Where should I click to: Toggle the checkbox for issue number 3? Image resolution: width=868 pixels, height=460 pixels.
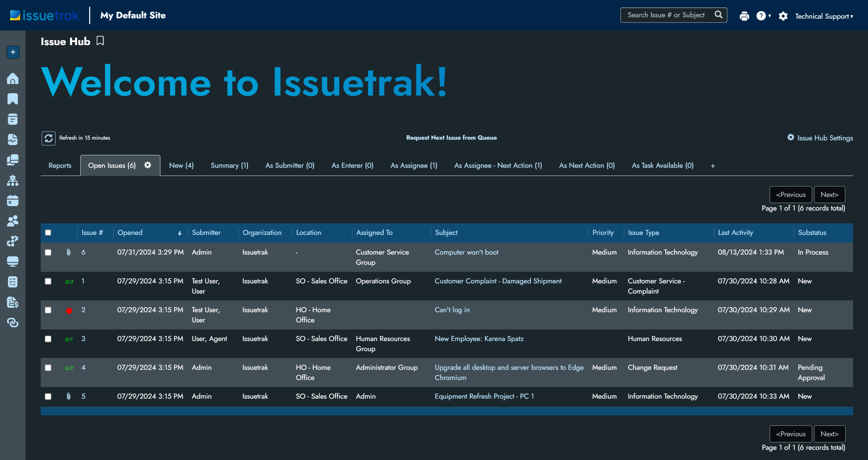click(x=48, y=339)
